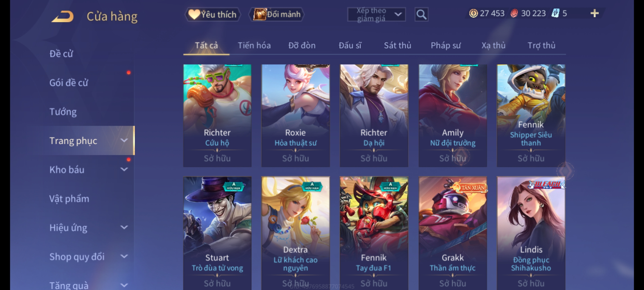This screenshot has height=290, width=644.
Task: Click the red gem currency icon
Action: tap(514, 13)
